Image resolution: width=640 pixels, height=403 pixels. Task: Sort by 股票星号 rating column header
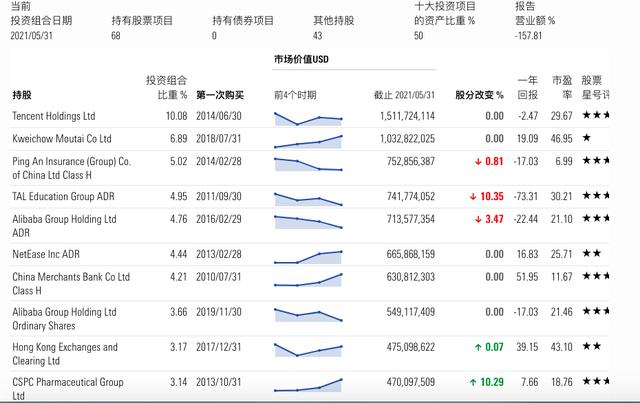pos(595,87)
